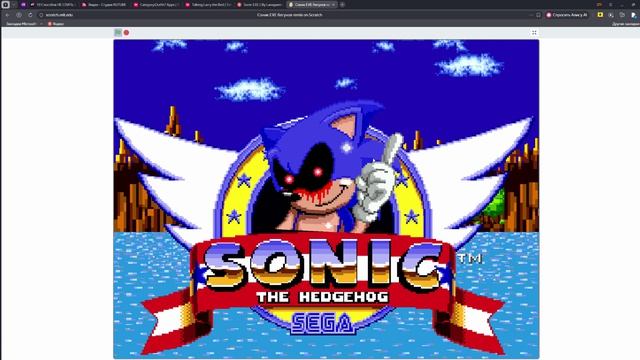Open the purple pinned tab
640x360 pixels.
(x=23, y=4)
